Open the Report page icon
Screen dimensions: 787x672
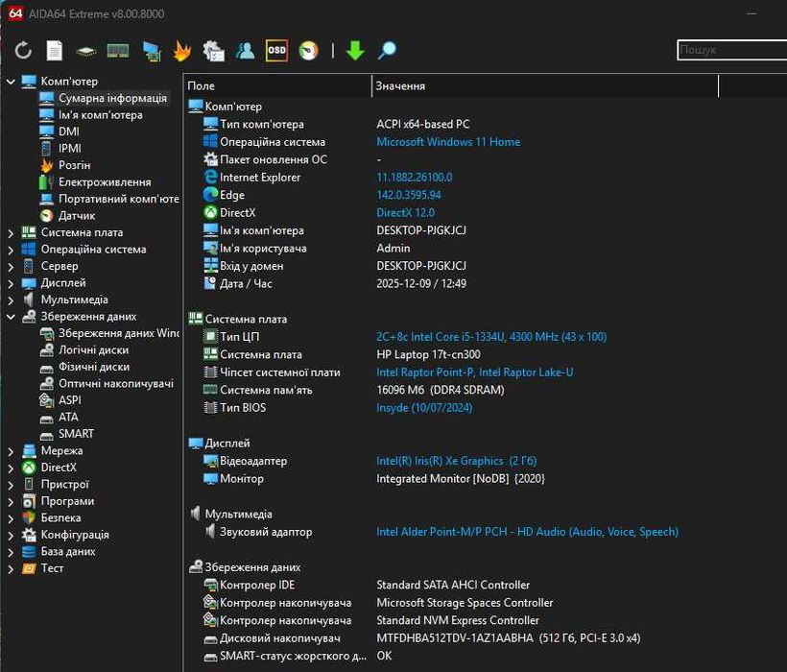pos(54,50)
